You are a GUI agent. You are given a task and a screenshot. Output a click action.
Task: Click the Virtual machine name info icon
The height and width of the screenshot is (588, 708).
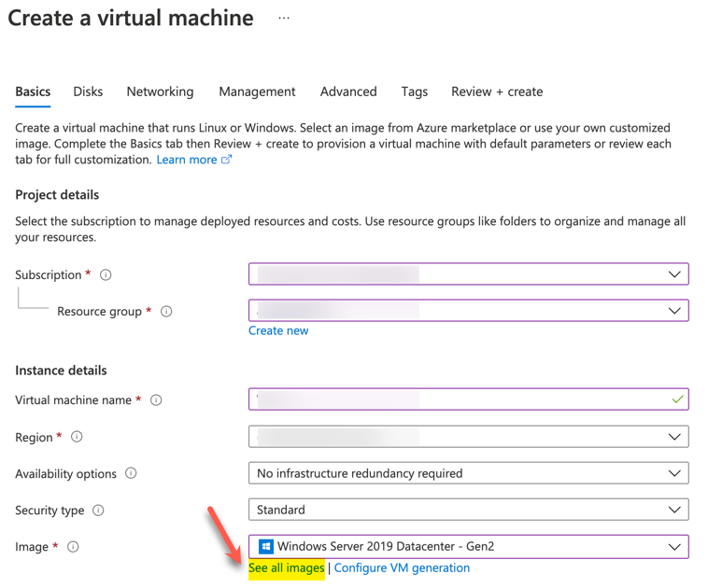(x=156, y=400)
